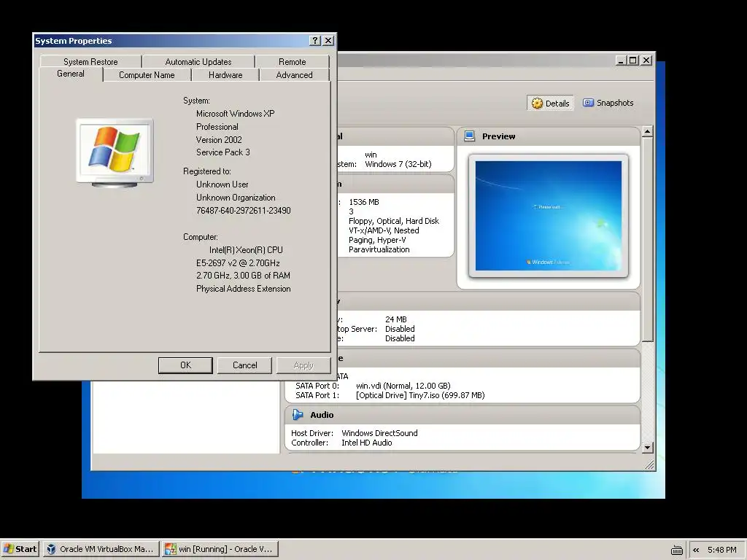Click 'Floppy, Optical, Hard Disk' boot order text
Screen dimensions: 747x560
point(394,221)
